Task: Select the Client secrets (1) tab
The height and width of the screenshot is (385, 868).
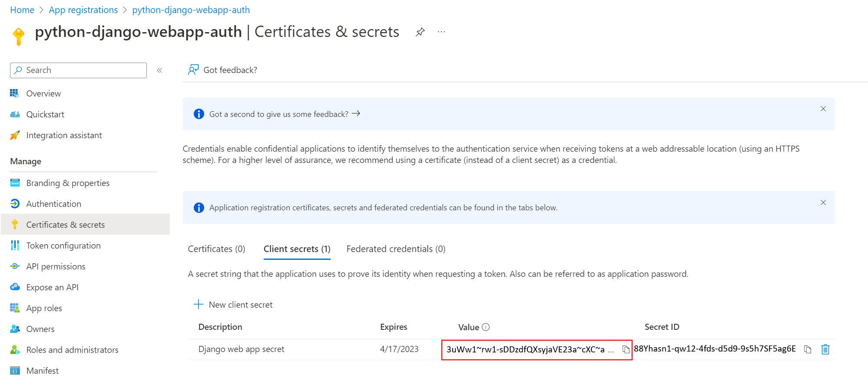Action: [x=297, y=249]
